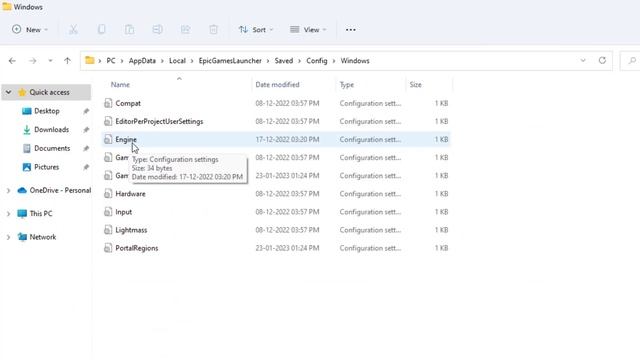This screenshot has width=640, height=360.
Task: Collapse the Quick access section
Action: [x=8, y=92]
